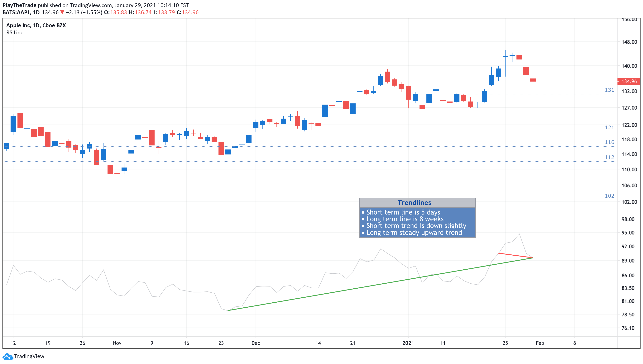Click the 121 support level label
Viewport: 643px width, 364px height.
click(x=609, y=127)
